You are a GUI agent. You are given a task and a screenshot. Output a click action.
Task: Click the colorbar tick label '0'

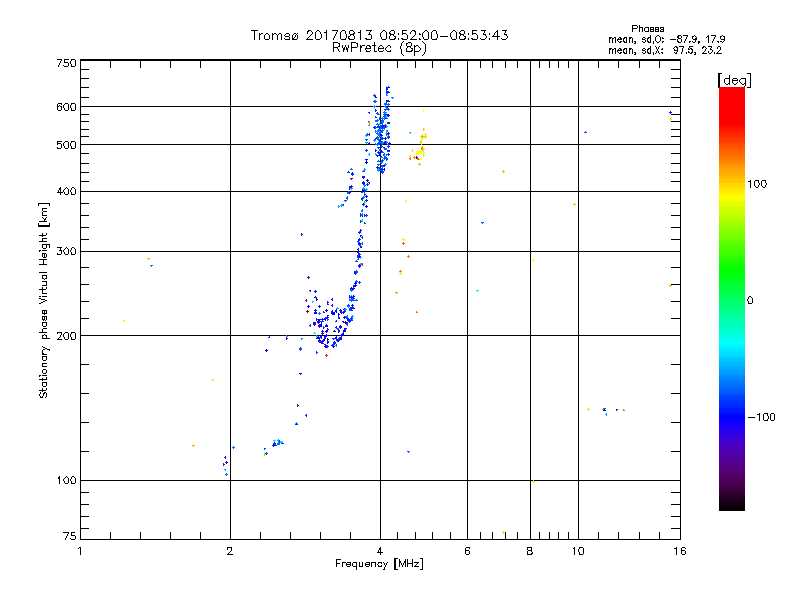[x=750, y=300]
